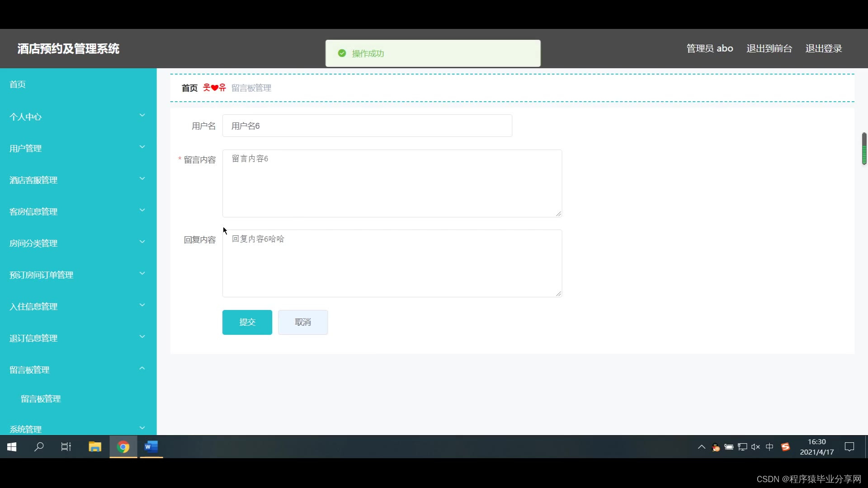Switch to Word in taskbar
Image resolution: width=868 pixels, height=488 pixels.
click(x=151, y=447)
